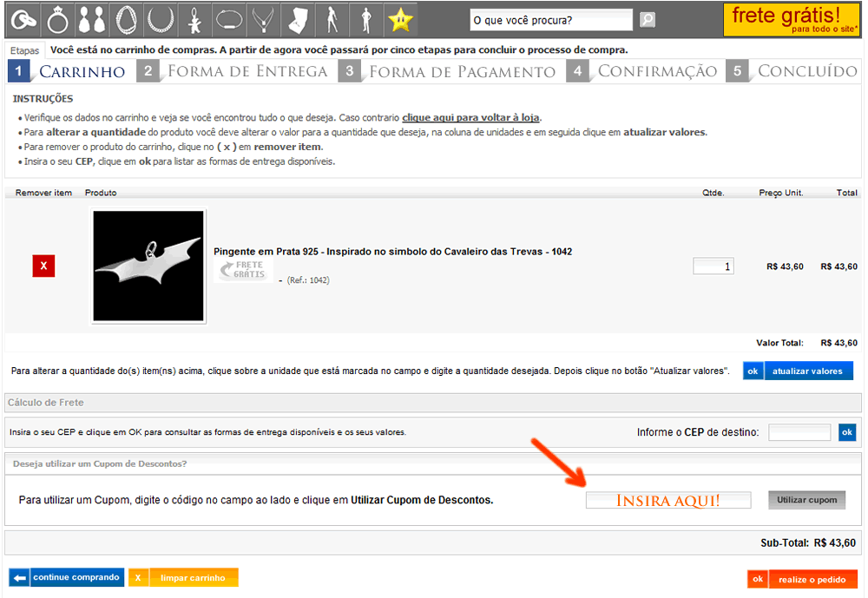Open the solitaire ring category icon

[x=58, y=18]
